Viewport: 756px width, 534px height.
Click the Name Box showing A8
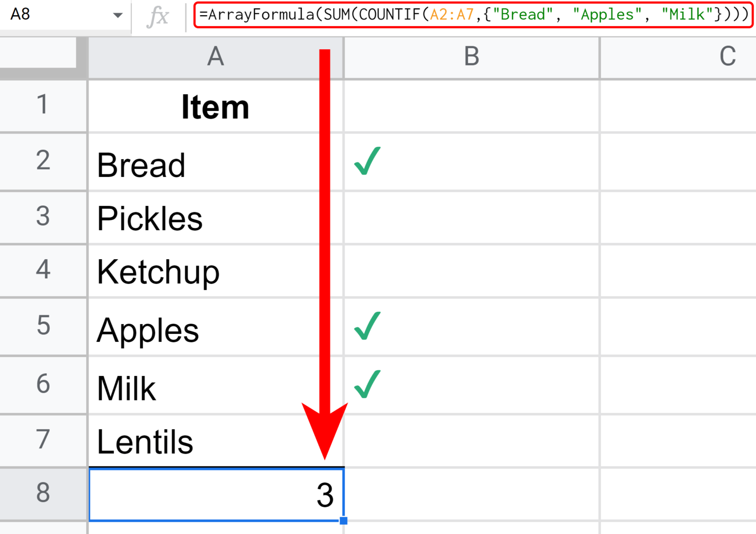(30, 14)
